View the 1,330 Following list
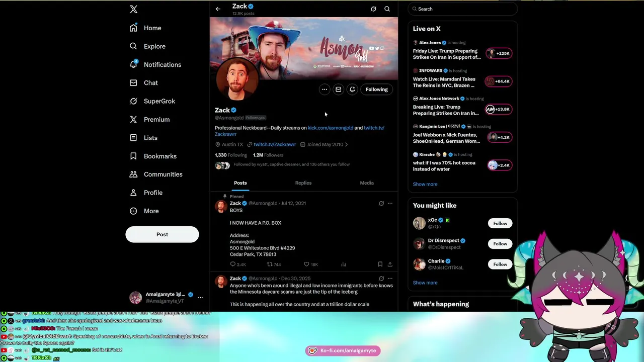644x362 pixels. [x=231, y=155]
